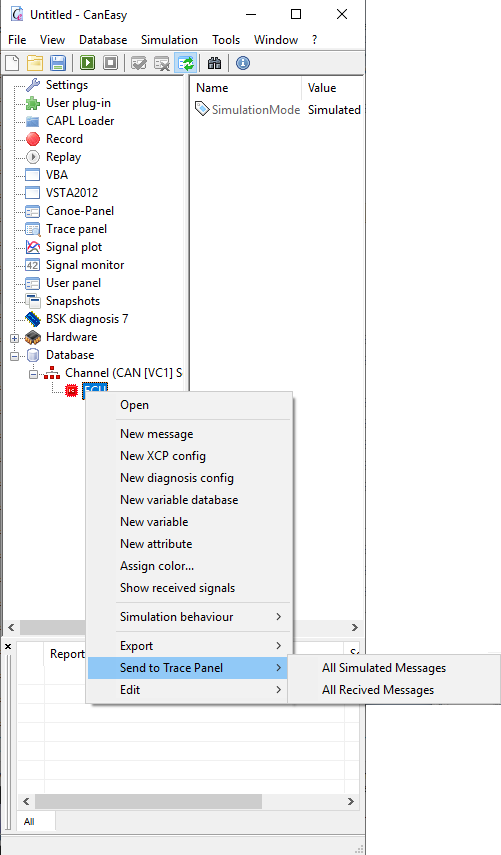Viewport: 501px width, 855px height.
Task: Click the binoculars search icon
Action: 214,63
